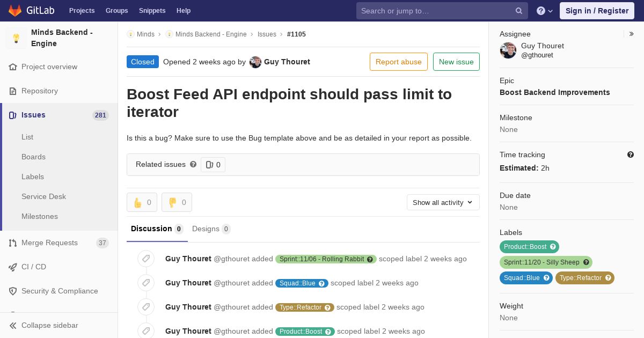Screen dimensions: 644x338
Task: Open the Milestones sidebar link
Action: [40, 217]
